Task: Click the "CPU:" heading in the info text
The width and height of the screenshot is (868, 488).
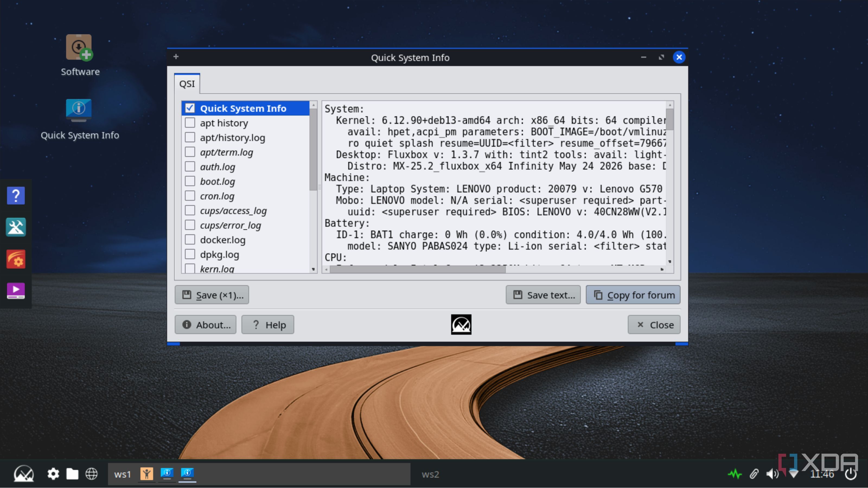Action: (x=336, y=257)
